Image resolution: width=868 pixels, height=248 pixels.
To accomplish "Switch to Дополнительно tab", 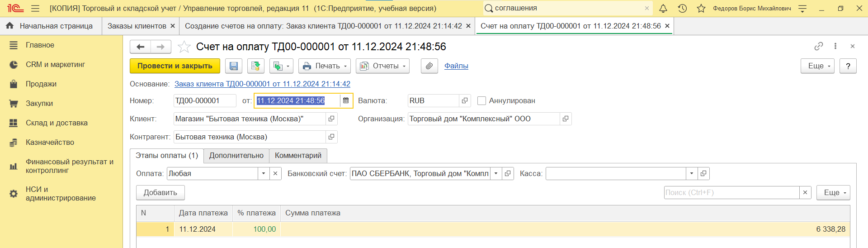I will pos(236,156).
